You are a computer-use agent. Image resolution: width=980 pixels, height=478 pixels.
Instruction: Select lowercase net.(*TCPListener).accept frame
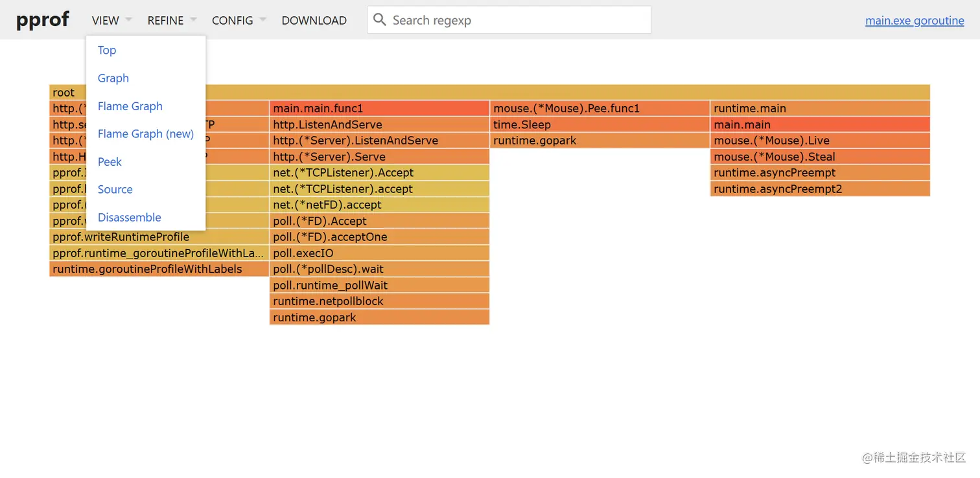[379, 189]
